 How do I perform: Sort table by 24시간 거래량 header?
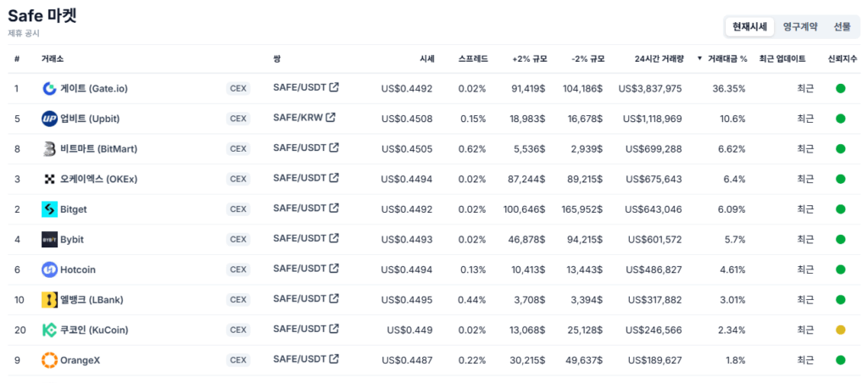(659, 58)
